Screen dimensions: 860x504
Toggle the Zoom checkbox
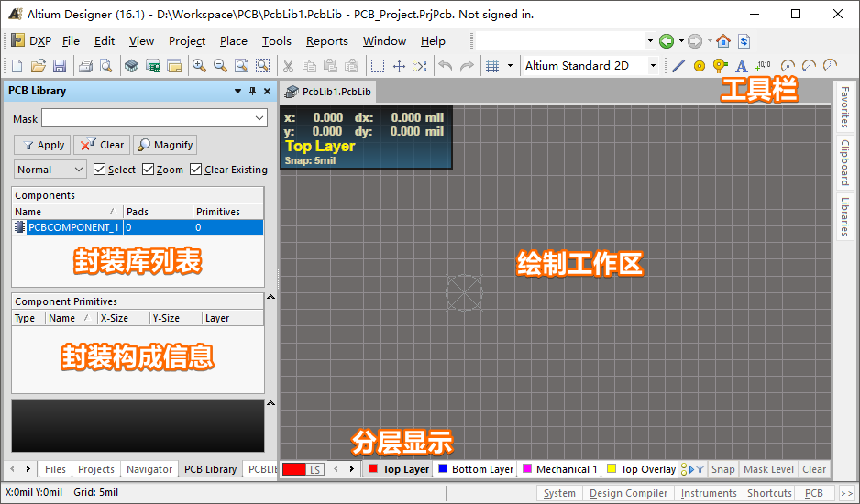click(x=148, y=169)
